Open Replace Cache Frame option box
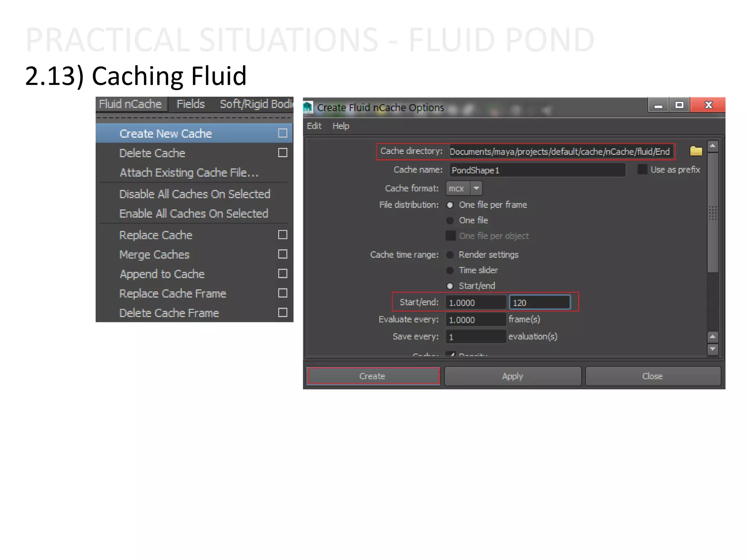The height and width of the screenshot is (560, 747). (283, 293)
